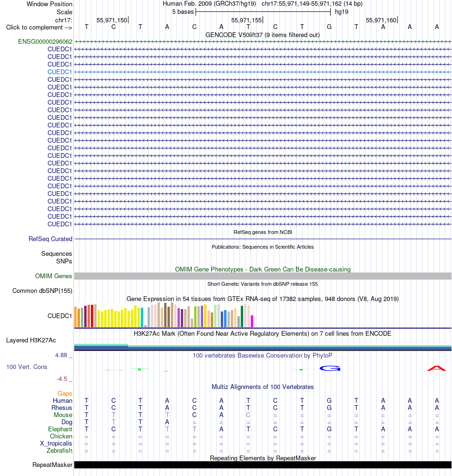The image size is (452, 476).
Task: Click the CUEDC1 label beside GTEx chart
Action: [60, 316]
